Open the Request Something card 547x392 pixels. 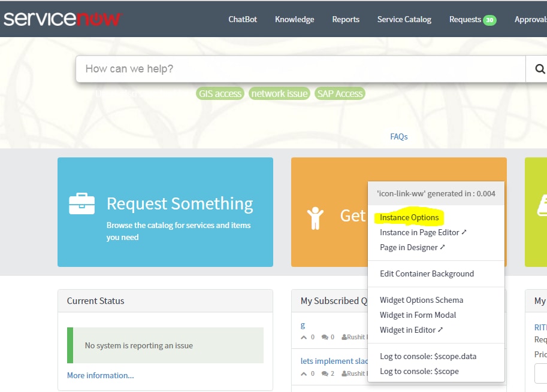(x=165, y=212)
